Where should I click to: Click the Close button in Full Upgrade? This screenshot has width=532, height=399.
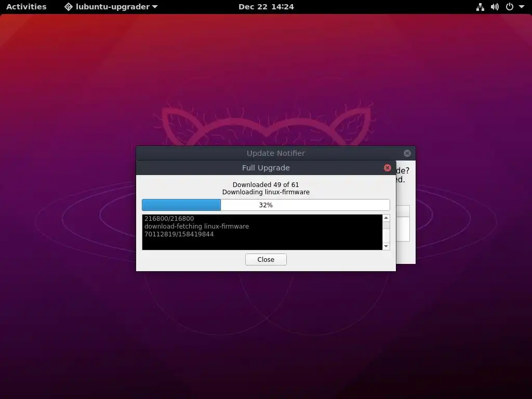(x=265, y=260)
